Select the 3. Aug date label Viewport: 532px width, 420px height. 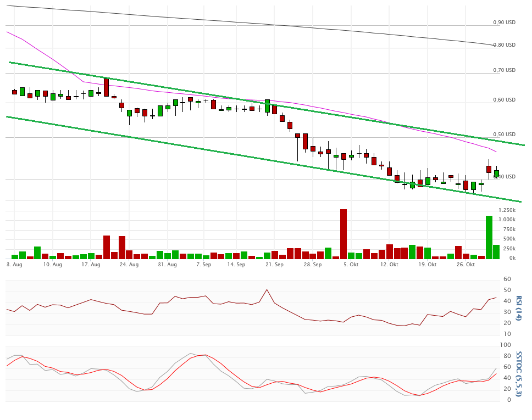click(14, 264)
